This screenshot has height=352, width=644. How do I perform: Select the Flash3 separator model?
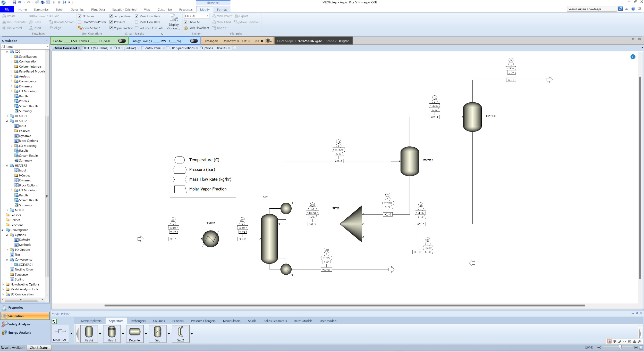coord(112,334)
